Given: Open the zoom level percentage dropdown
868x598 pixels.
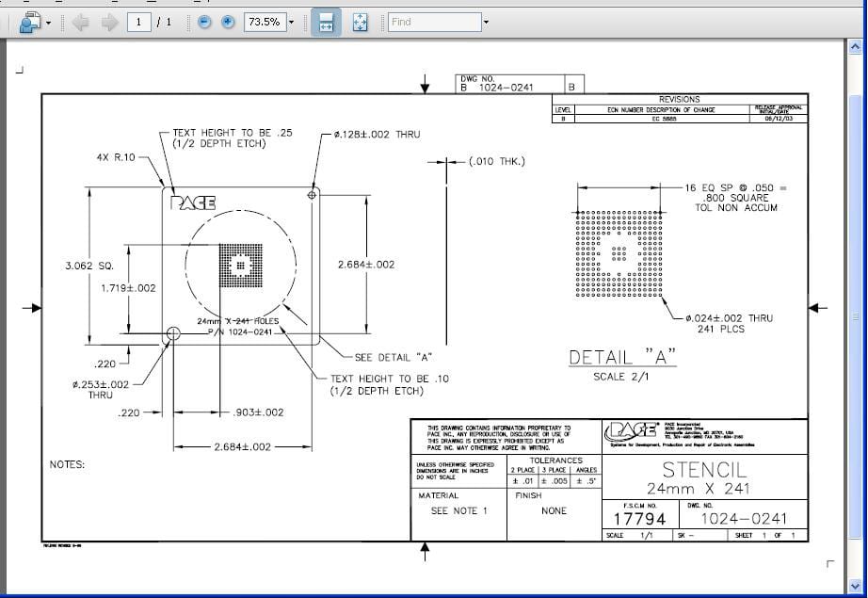Looking at the screenshot, I should [290, 20].
